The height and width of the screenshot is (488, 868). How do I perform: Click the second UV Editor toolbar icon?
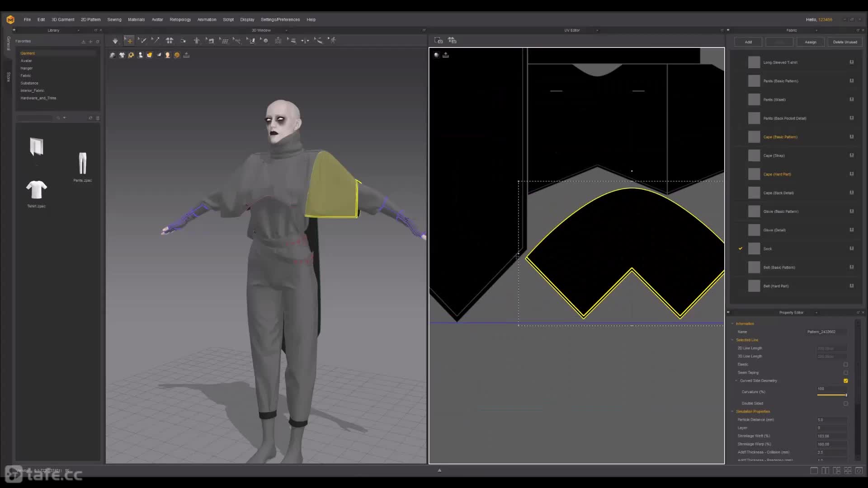point(452,41)
